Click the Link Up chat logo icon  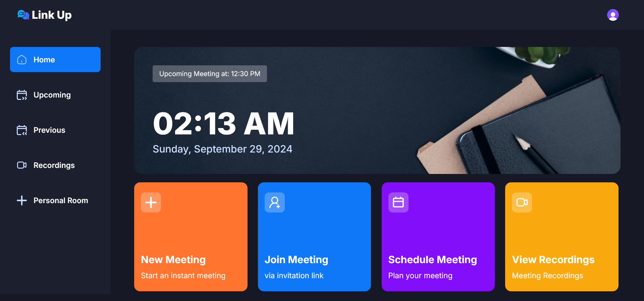click(x=23, y=15)
